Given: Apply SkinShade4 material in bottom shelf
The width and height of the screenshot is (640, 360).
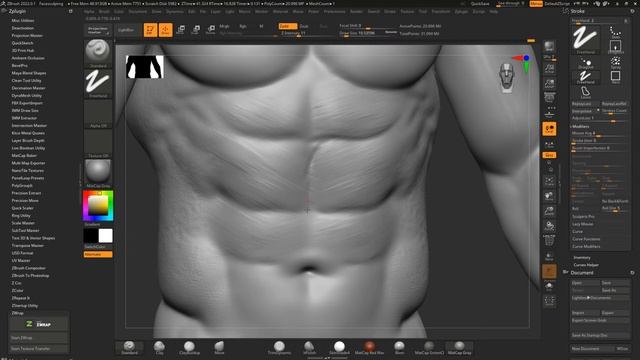Looking at the screenshot, I should [x=339, y=348].
